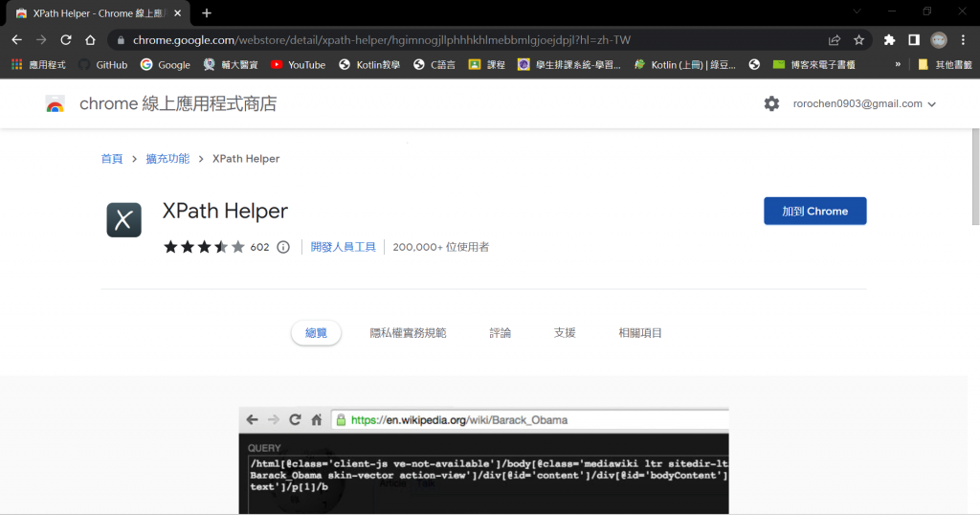Open the Kotlin (上冊) bookmark
Viewport: 980px width, 515px height.
click(x=685, y=64)
